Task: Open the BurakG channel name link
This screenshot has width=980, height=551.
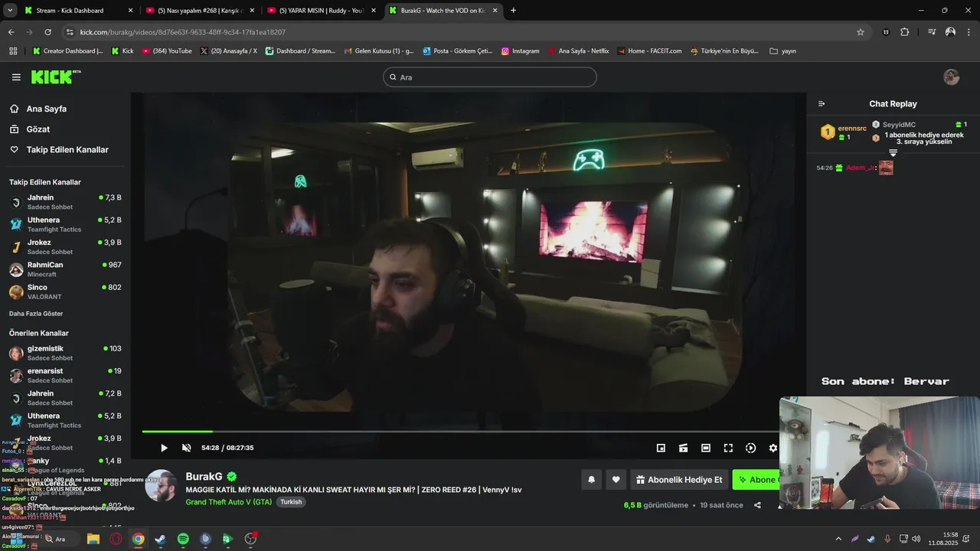Action: point(204,476)
